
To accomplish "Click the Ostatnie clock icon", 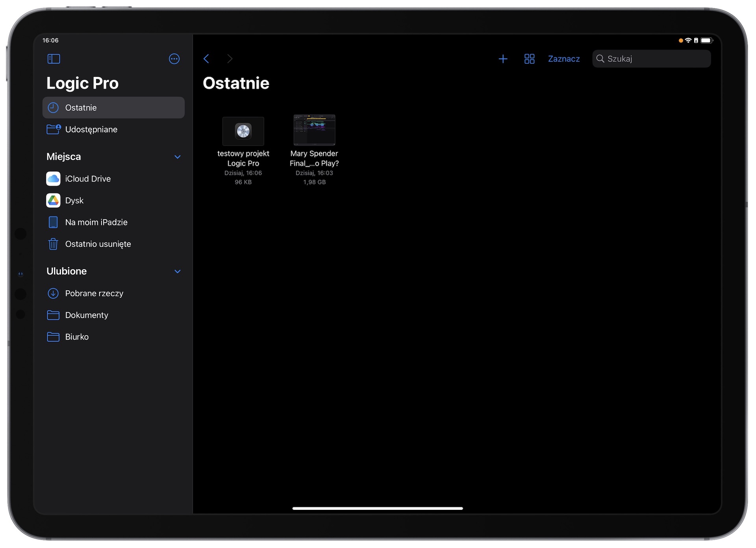I will point(53,108).
